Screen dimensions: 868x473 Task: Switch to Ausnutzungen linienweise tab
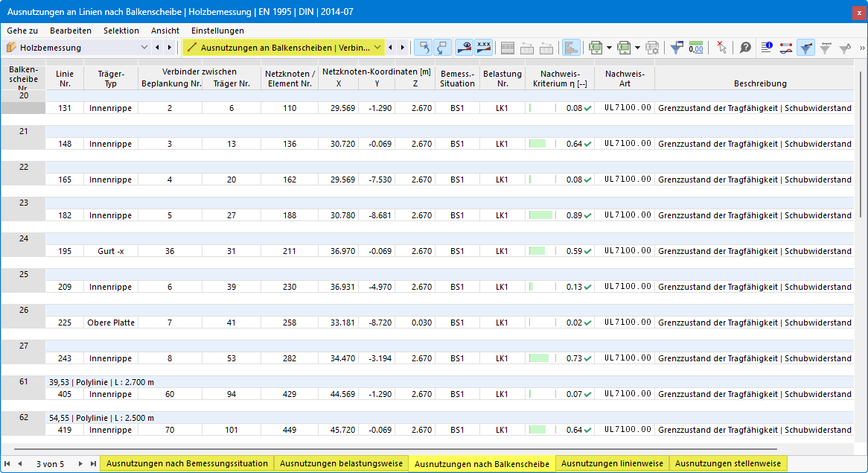(x=612, y=463)
